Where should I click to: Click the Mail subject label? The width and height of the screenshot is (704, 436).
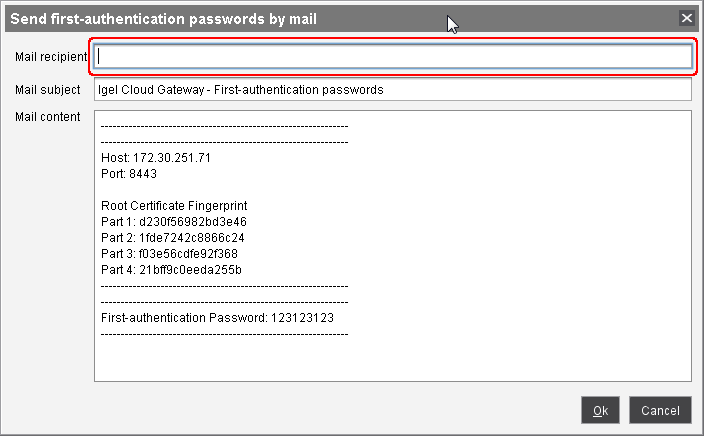click(47, 90)
